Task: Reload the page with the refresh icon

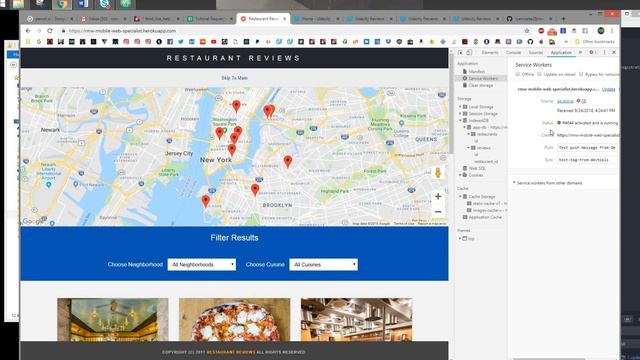Action: point(50,31)
